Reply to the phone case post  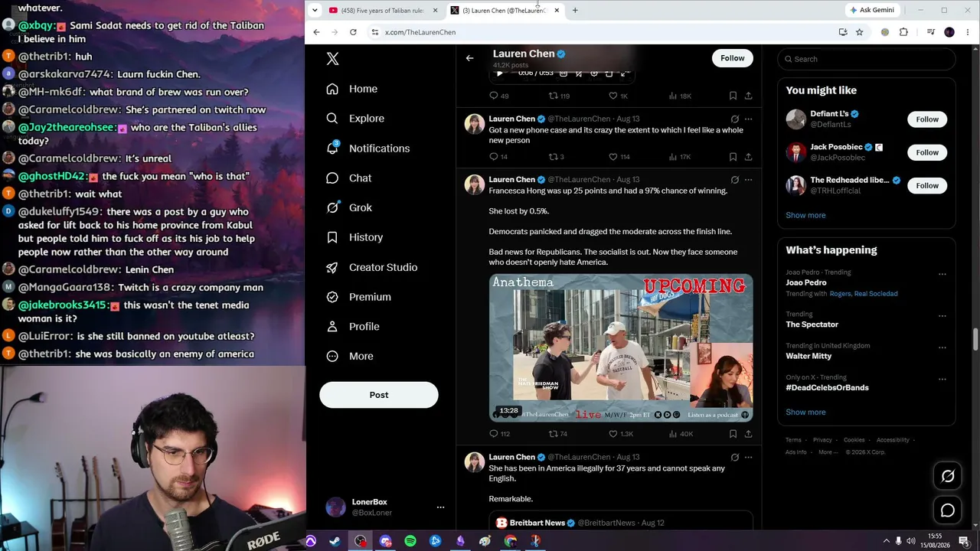coord(493,157)
